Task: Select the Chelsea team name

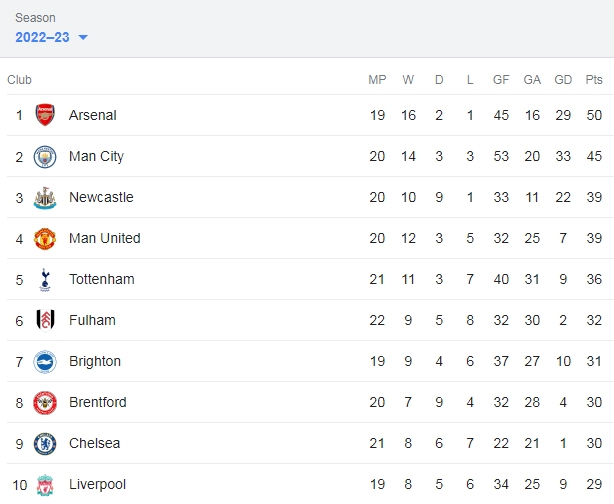Action: pos(94,443)
